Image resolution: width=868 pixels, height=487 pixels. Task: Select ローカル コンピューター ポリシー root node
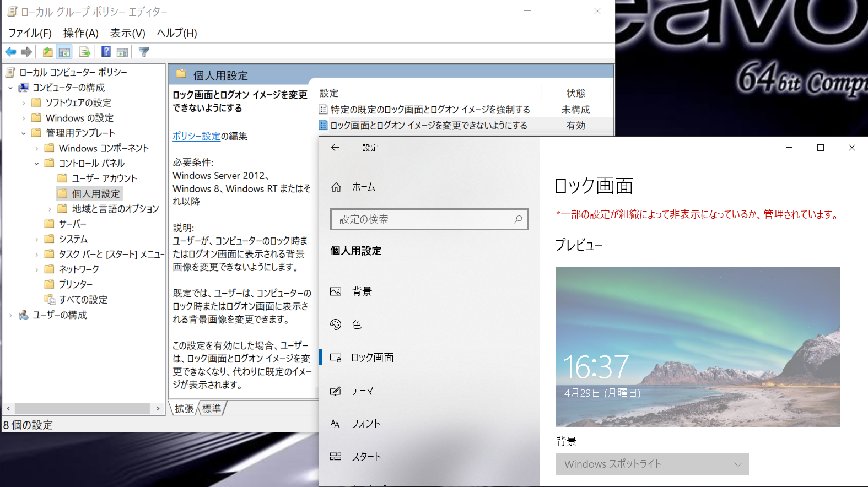[x=73, y=72]
